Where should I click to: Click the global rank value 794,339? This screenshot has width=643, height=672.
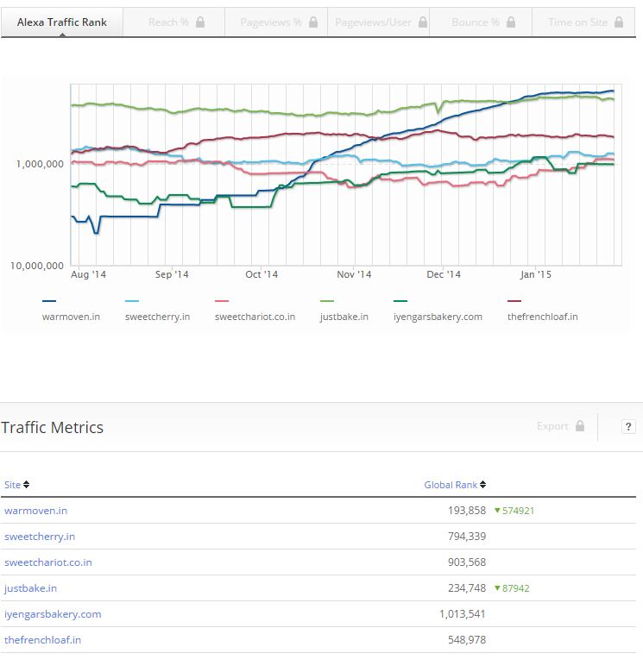point(467,537)
